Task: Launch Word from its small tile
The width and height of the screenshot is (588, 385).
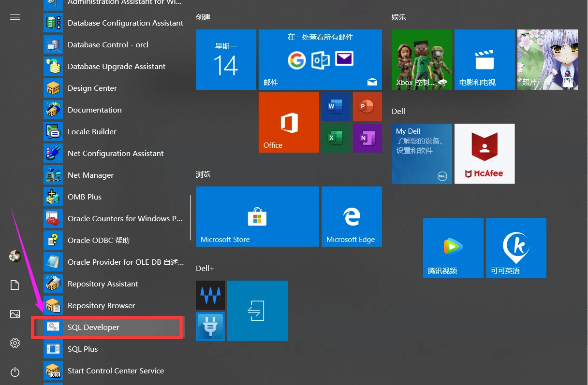Action: (x=336, y=107)
